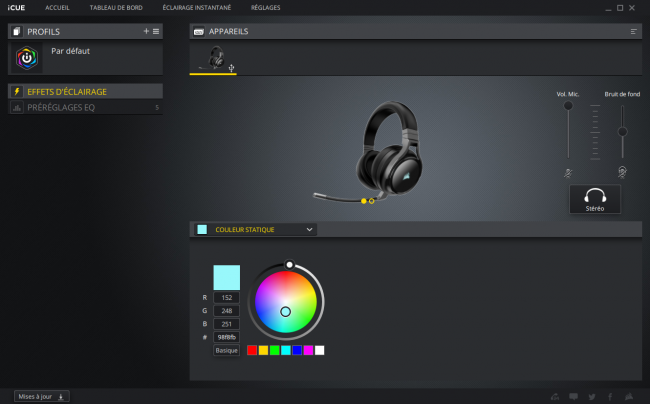Click the dropdown chevron of lighting effect
This screenshot has width=650, height=404.
point(309,230)
